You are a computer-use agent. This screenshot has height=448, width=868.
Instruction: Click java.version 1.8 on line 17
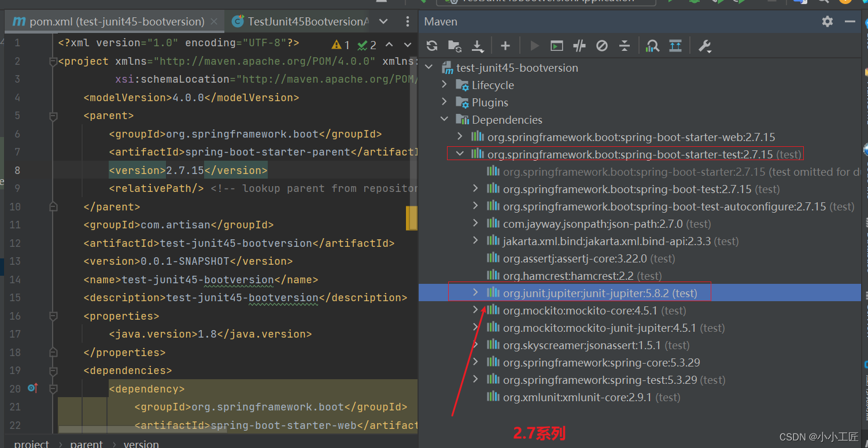pyautogui.click(x=208, y=334)
